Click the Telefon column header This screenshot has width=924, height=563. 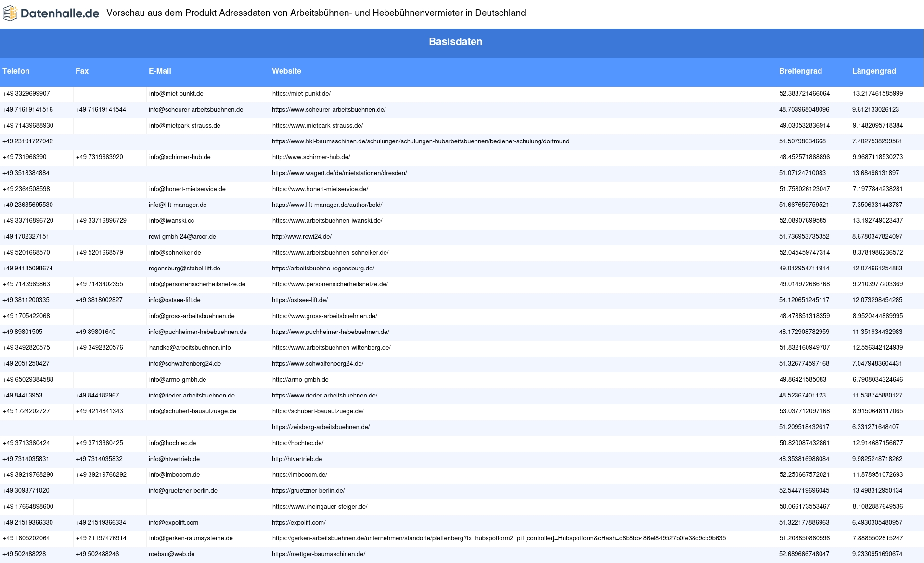16,71
